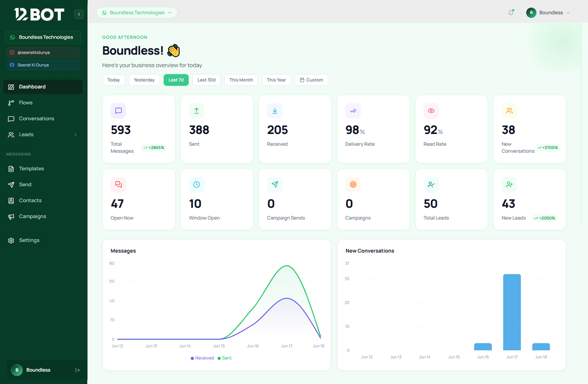The height and width of the screenshot is (384, 588).
Task: Collapse the sidebar with chevron button
Action: coord(79,14)
